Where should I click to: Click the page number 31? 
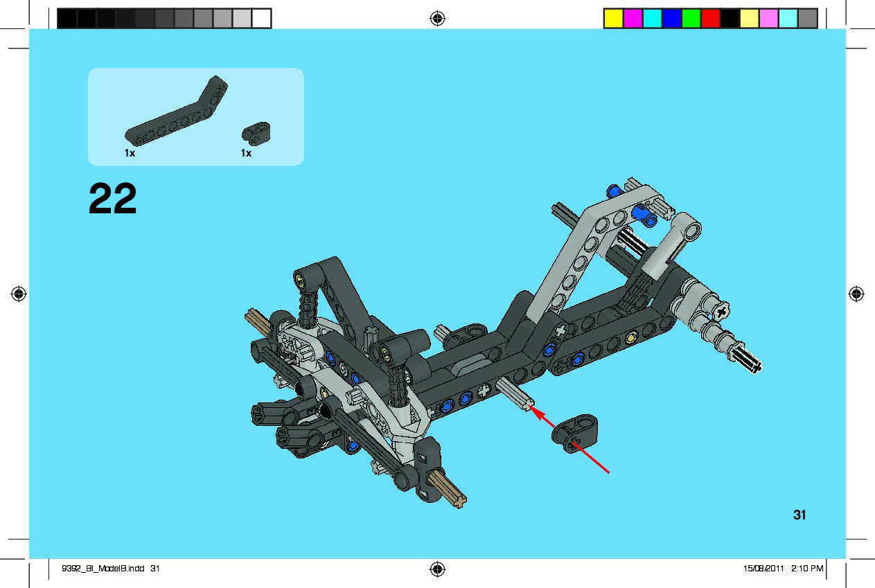coord(799,515)
